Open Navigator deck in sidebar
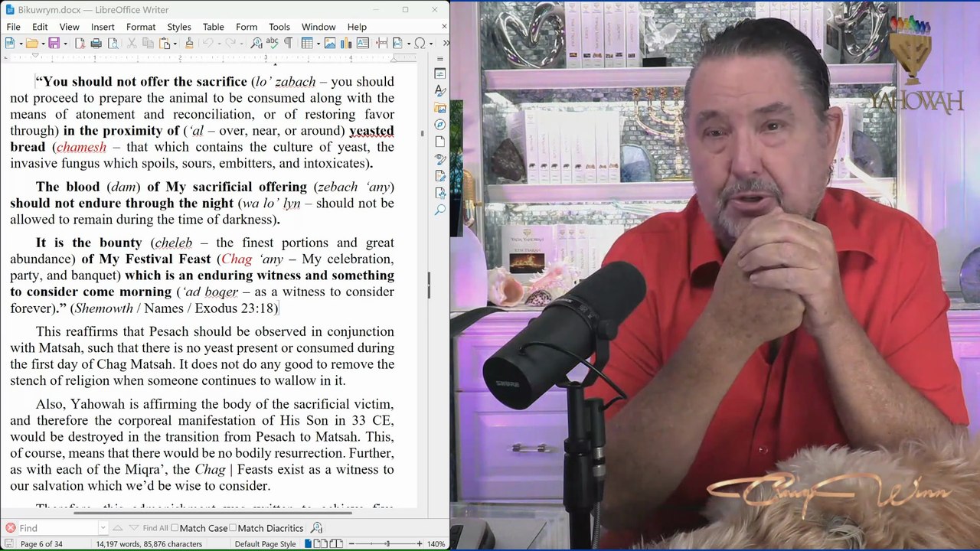 439,125
